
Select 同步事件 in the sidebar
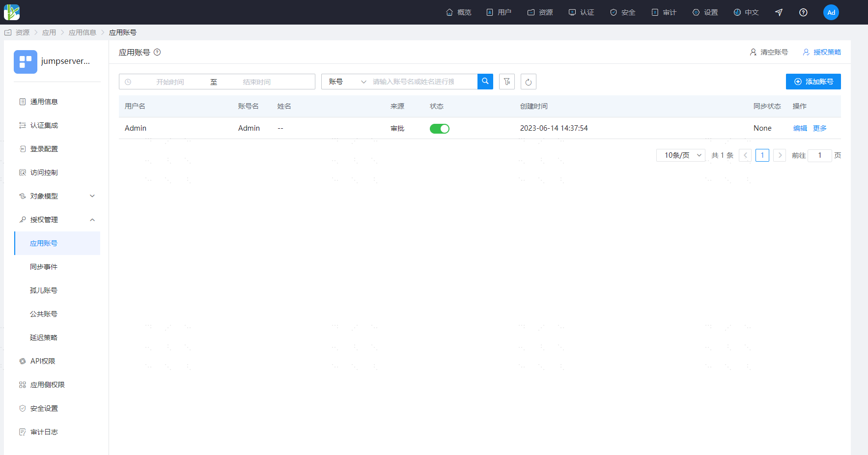click(44, 267)
